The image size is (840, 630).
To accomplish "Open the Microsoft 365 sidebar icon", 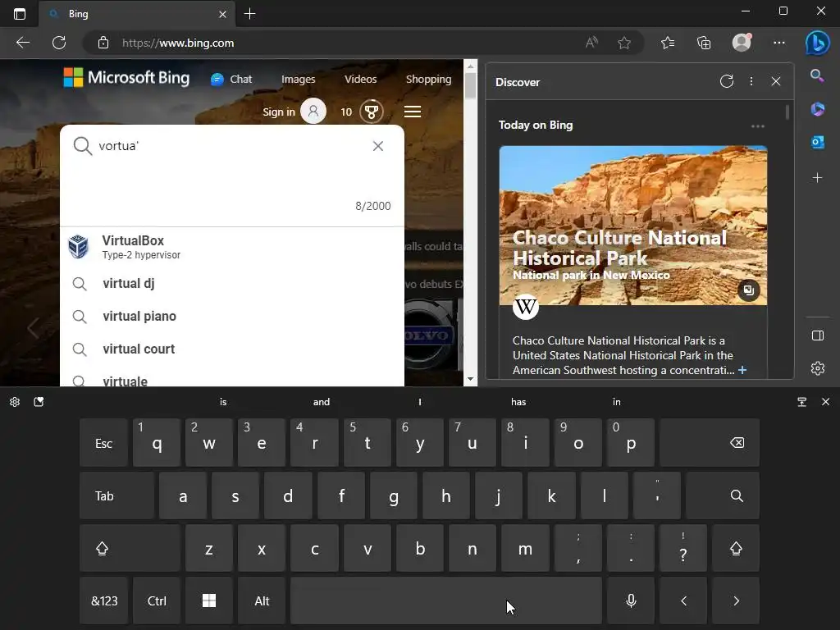I will 818,109.
